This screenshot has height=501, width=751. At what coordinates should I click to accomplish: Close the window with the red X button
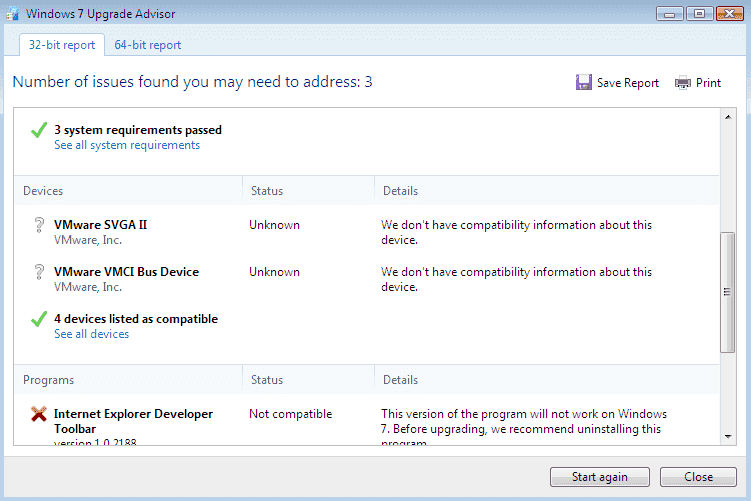tap(730, 14)
